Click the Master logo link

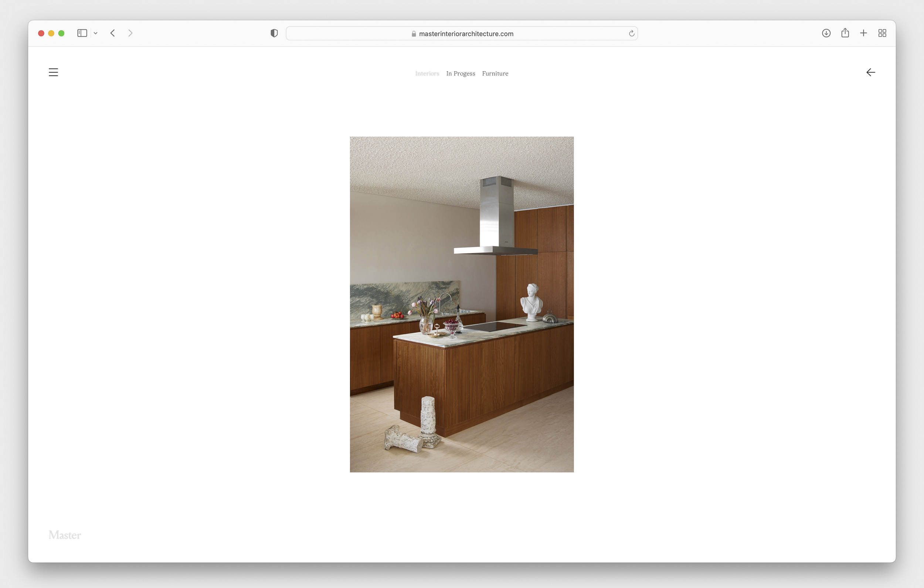pos(64,535)
